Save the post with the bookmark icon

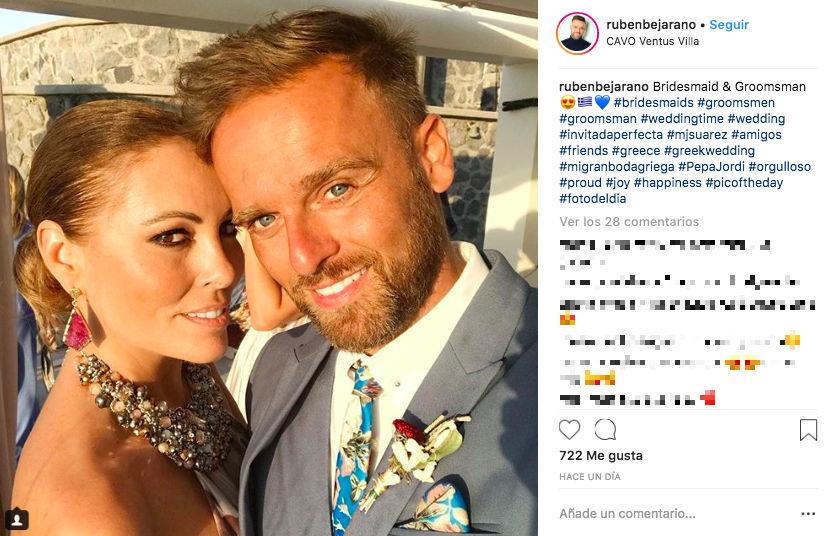808,430
